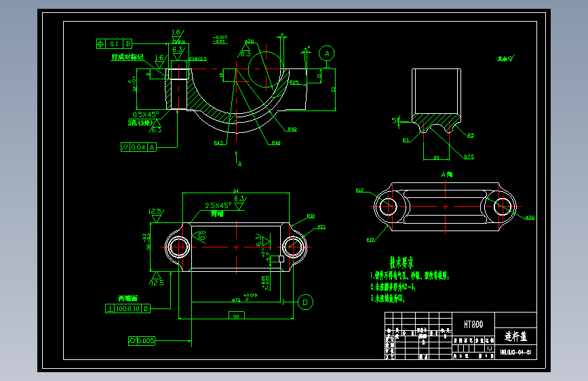The height and width of the screenshot is (381, 588).
Task: Select the "0.005" cylindricity tolerance value
Action: (146, 341)
